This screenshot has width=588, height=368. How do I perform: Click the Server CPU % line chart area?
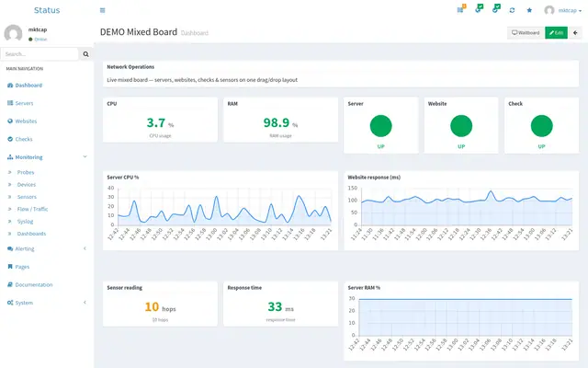point(224,206)
